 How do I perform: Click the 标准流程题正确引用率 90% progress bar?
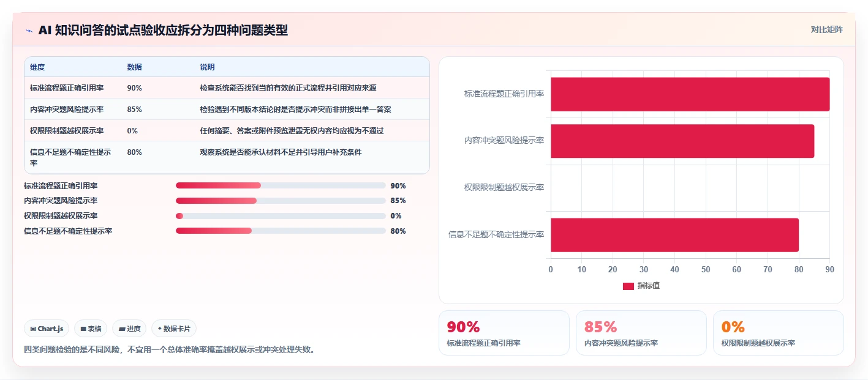point(281,185)
